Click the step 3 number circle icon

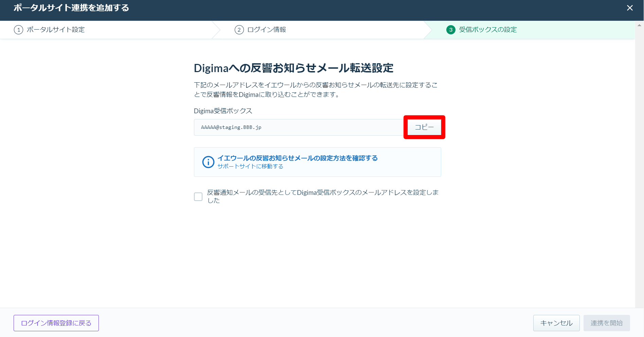(451, 30)
